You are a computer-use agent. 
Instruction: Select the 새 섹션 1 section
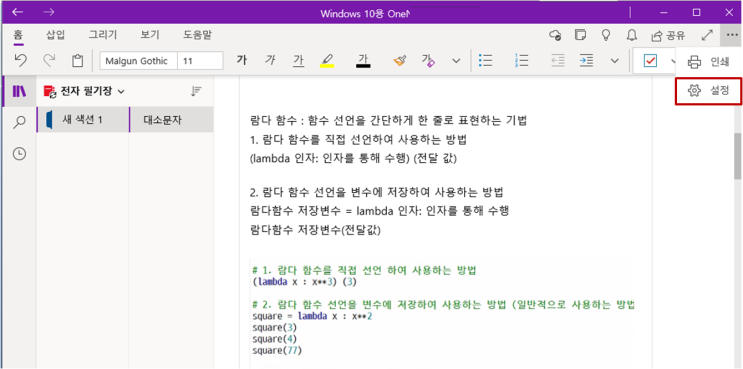coord(82,120)
